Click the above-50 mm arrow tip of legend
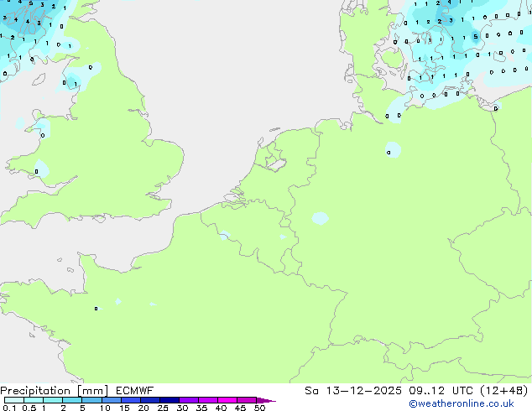The height and width of the screenshot is (411, 532). tap(266, 400)
